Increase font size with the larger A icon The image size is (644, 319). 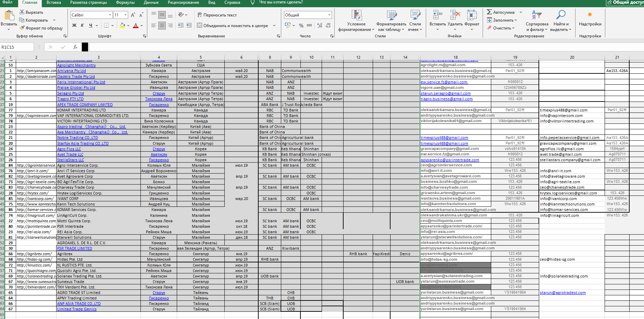133,15
